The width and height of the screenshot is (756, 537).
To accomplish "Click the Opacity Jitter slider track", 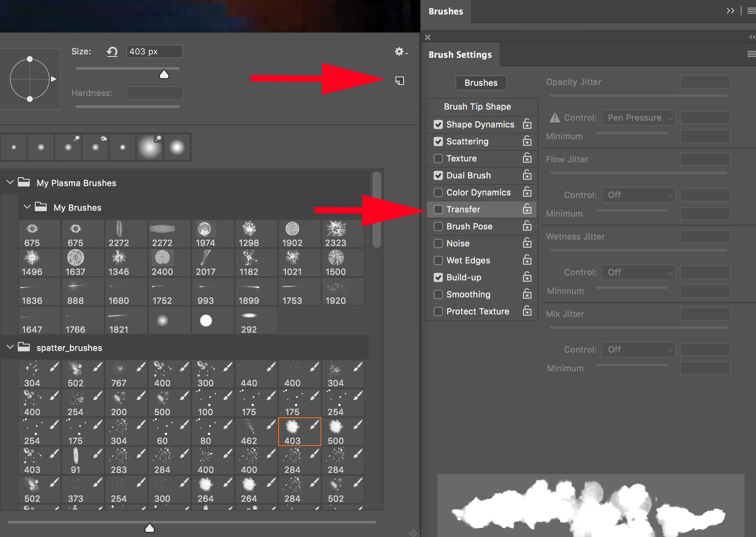I will tap(638, 96).
